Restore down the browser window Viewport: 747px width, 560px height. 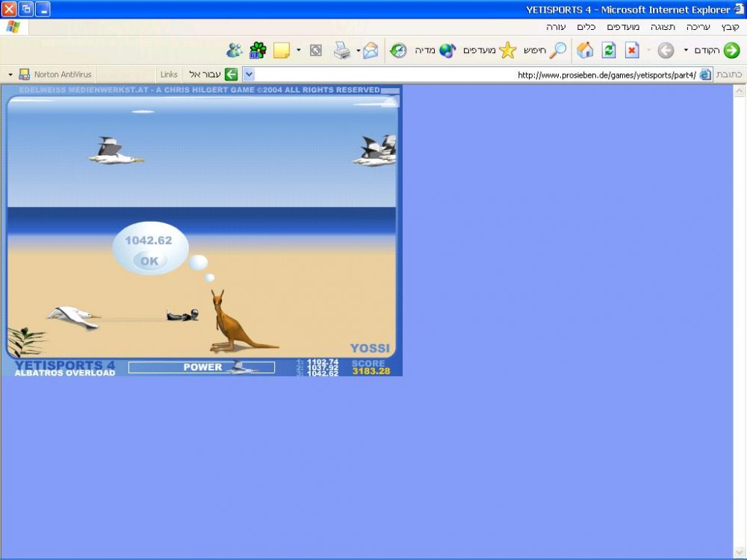coord(26,9)
